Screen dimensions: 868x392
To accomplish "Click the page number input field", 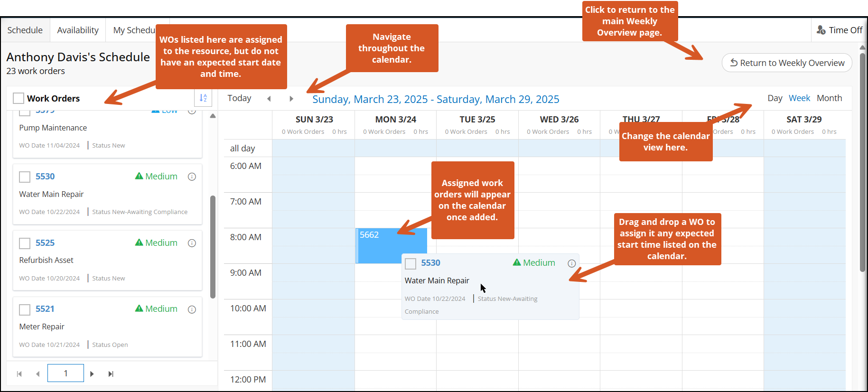I will [65, 373].
